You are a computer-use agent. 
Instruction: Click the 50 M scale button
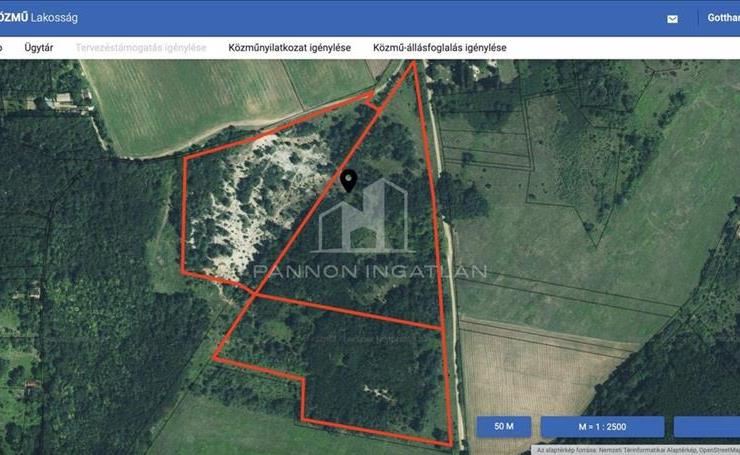[503, 427]
